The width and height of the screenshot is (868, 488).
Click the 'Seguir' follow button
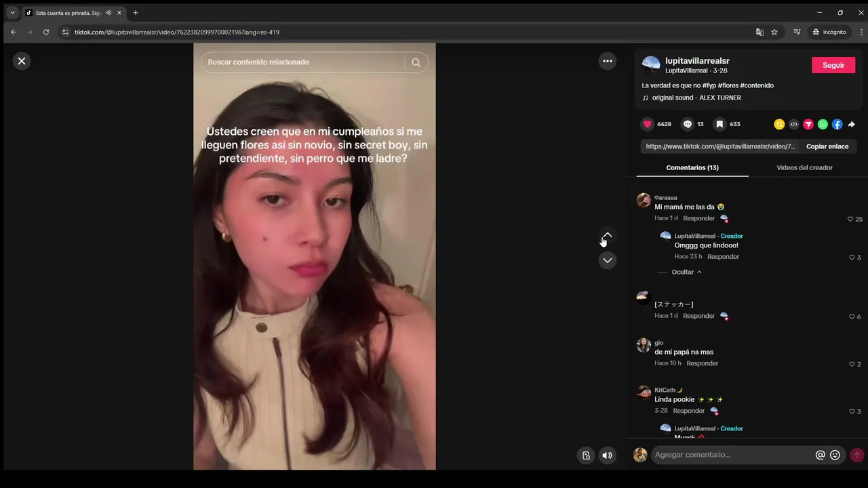coord(833,65)
